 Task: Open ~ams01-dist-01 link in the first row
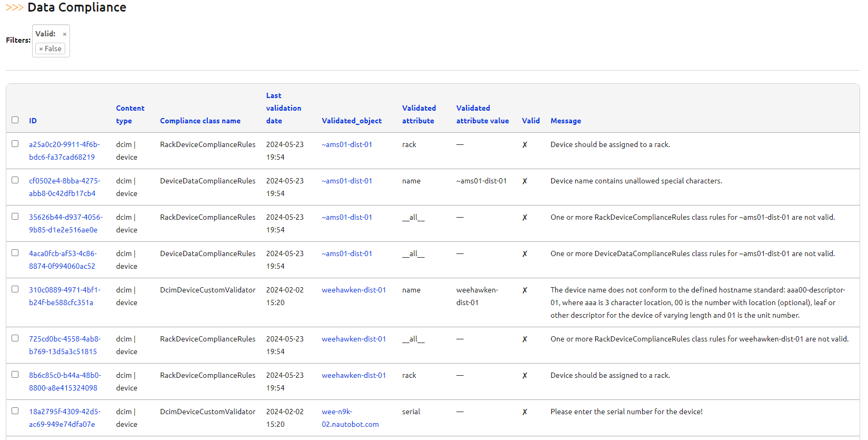[x=347, y=144]
